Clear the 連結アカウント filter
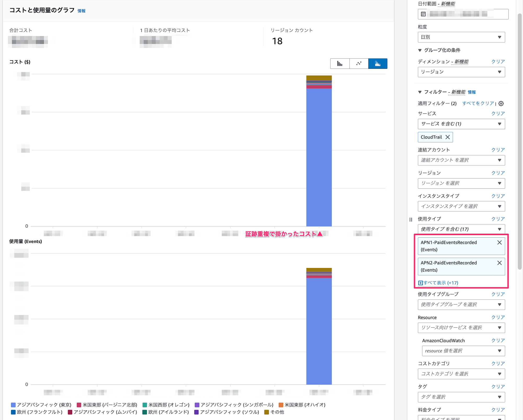This screenshot has width=523, height=420. click(498, 150)
